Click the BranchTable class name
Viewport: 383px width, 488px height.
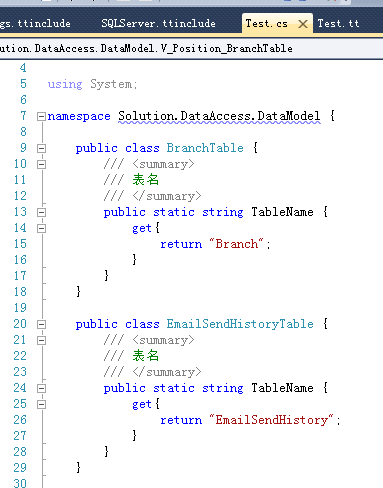coord(205,148)
